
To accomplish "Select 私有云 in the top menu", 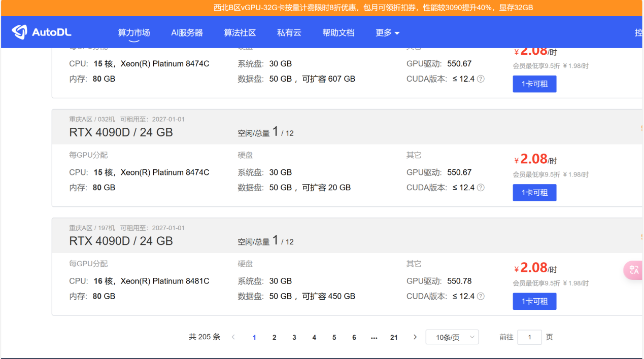I will tap(289, 33).
